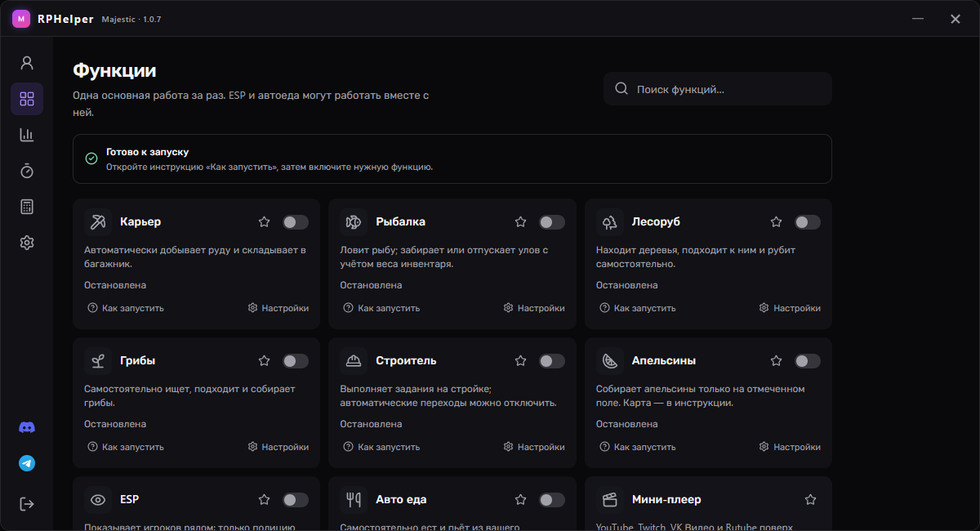Open the profile page in the sidebar

point(27,63)
